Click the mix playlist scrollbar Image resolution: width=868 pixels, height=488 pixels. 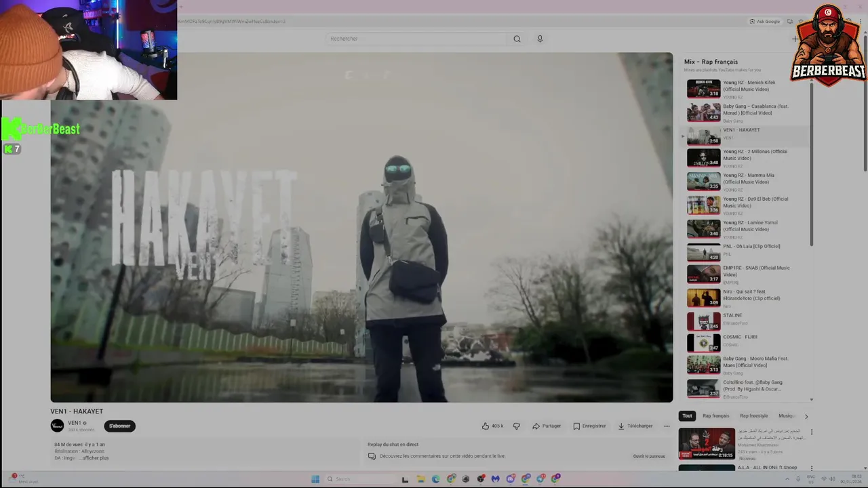click(x=812, y=163)
